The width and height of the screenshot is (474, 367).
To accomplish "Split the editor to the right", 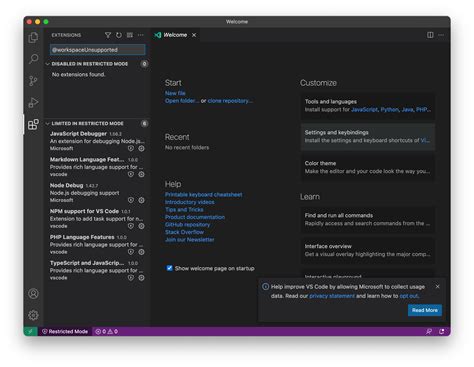I will pyautogui.click(x=430, y=35).
